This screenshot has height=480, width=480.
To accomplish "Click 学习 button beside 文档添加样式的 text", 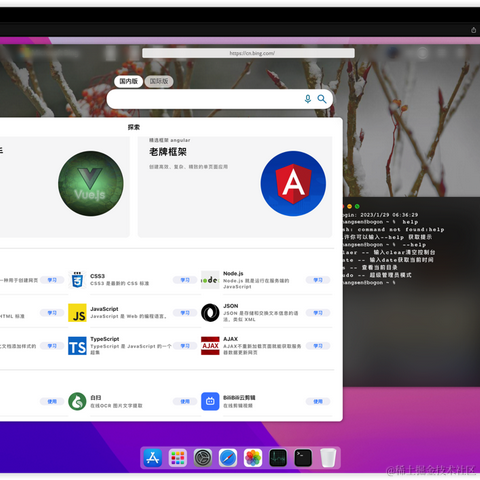I will pyautogui.click(x=52, y=346).
